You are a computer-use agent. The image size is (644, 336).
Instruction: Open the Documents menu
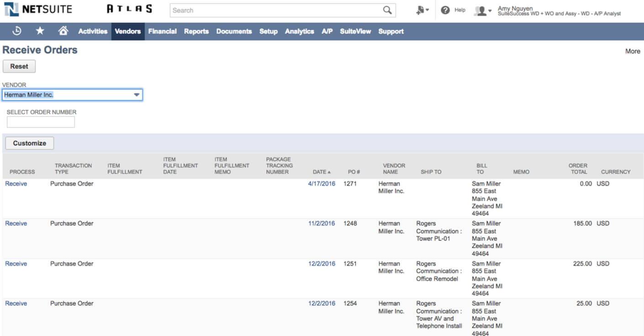[x=234, y=31]
